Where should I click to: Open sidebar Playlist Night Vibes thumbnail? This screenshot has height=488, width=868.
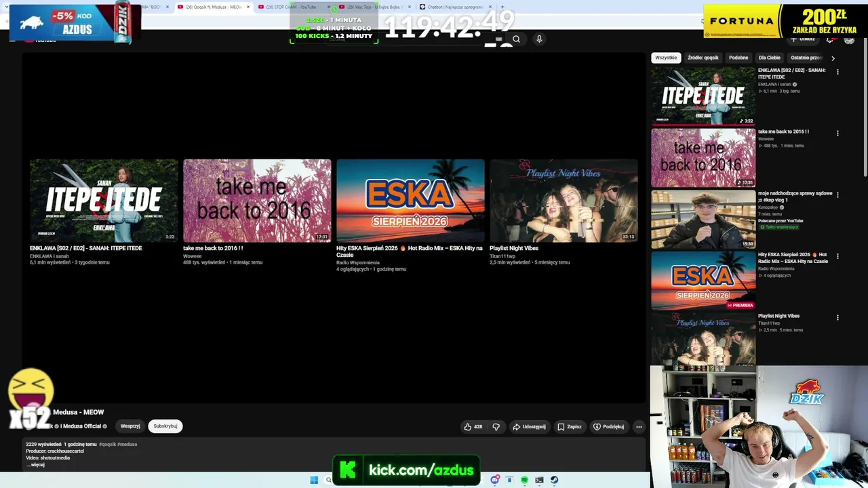pos(703,339)
